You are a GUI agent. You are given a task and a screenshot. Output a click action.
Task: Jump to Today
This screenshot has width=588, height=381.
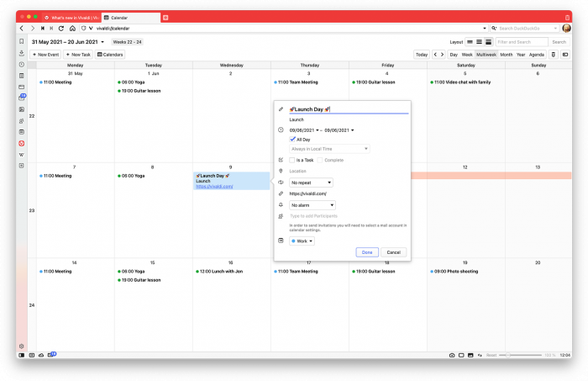(422, 55)
